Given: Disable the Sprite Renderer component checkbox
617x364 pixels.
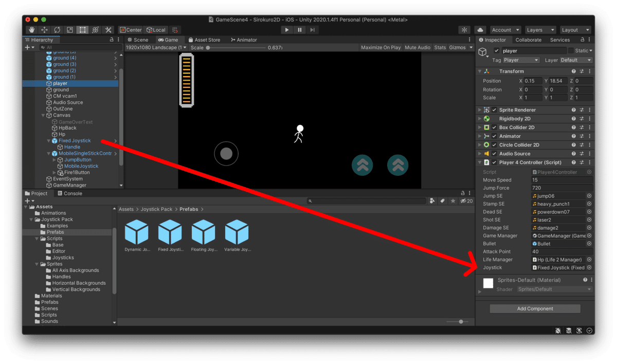Looking at the screenshot, I should pos(494,110).
